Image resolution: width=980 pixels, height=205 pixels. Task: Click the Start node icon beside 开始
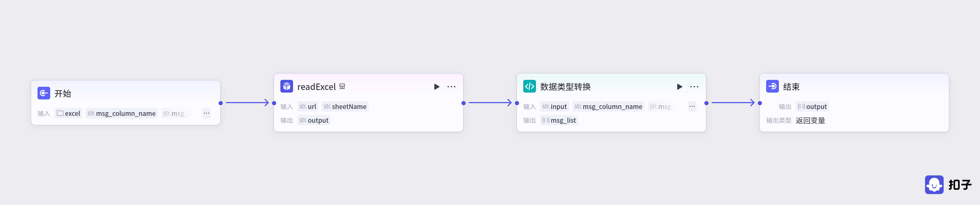[44, 93]
